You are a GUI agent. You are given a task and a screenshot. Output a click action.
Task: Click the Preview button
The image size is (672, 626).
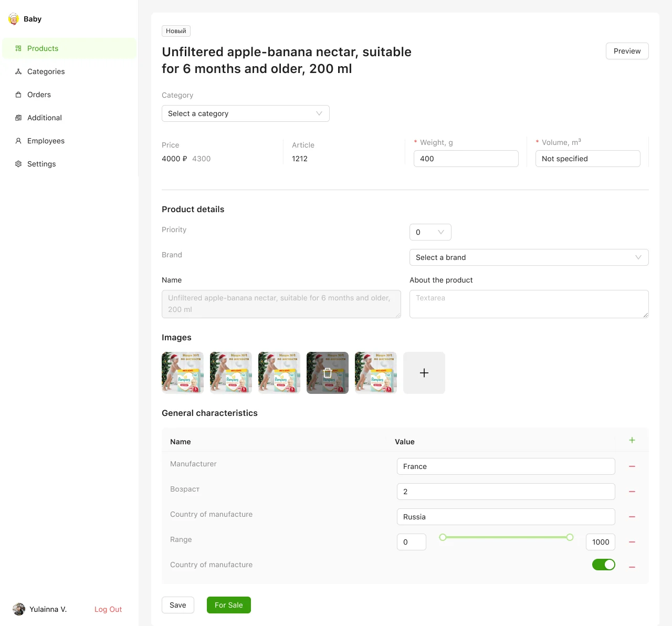pyautogui.click(x=627, y=51)
